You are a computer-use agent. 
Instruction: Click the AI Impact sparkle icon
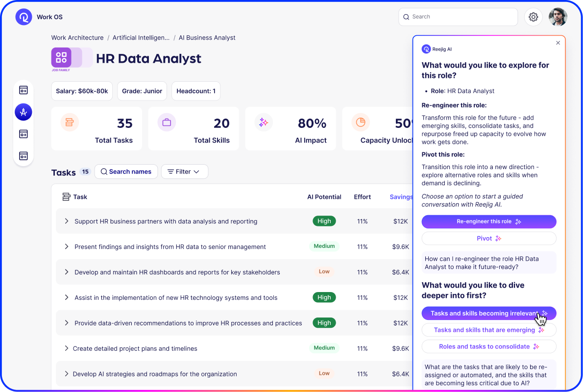click(264, 122)
